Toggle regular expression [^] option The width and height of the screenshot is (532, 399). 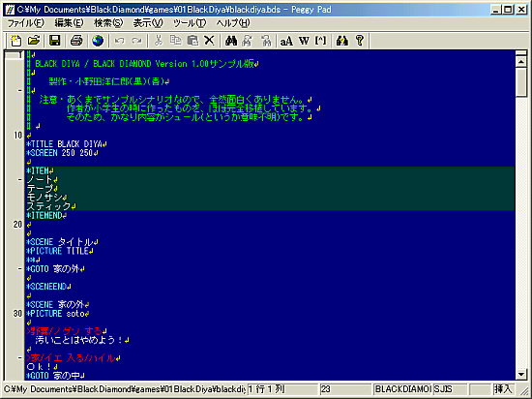[320, 41]
